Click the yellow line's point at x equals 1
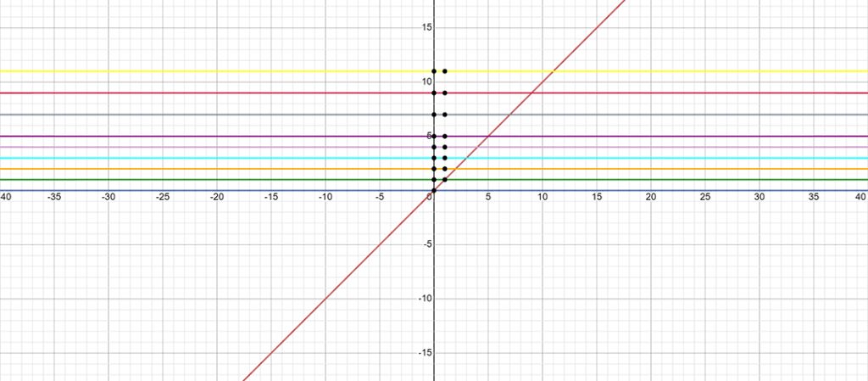Viewport: 868px width, 381px height. click(444, 71)
